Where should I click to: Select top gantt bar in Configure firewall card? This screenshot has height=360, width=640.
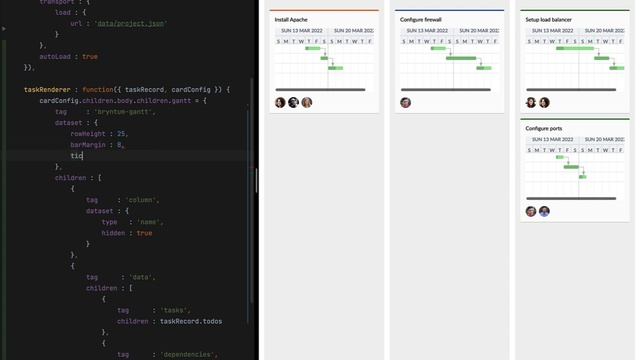tap(438, 48)
